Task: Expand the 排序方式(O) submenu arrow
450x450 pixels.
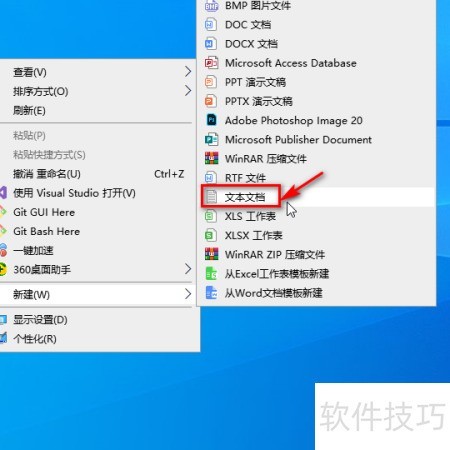Action: (188, 90)
